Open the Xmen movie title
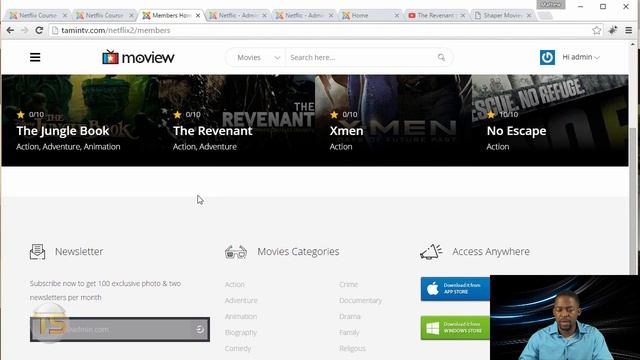640x360 pixels. 347,131
